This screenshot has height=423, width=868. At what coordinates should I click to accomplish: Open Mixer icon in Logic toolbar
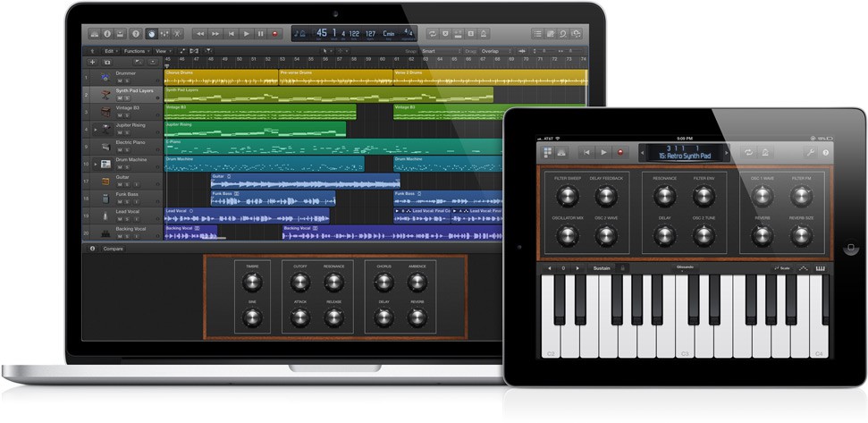pyautogui.click(x=164, y=34)
